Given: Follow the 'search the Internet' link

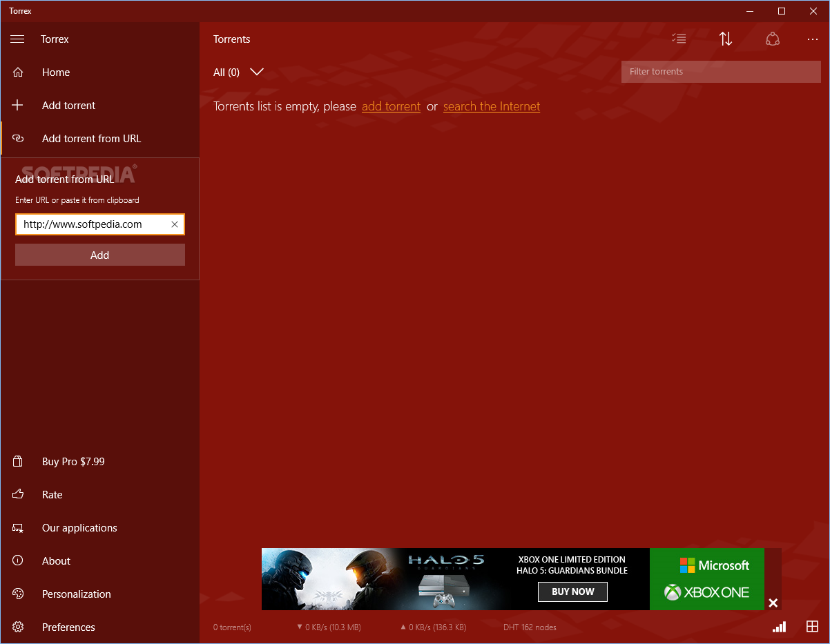Looking at the screenshot, I should click(492, 106).
